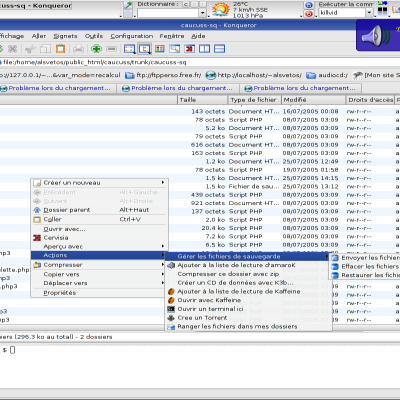
Task: Print the view with the printer icon
Action: tap(78, 49)
